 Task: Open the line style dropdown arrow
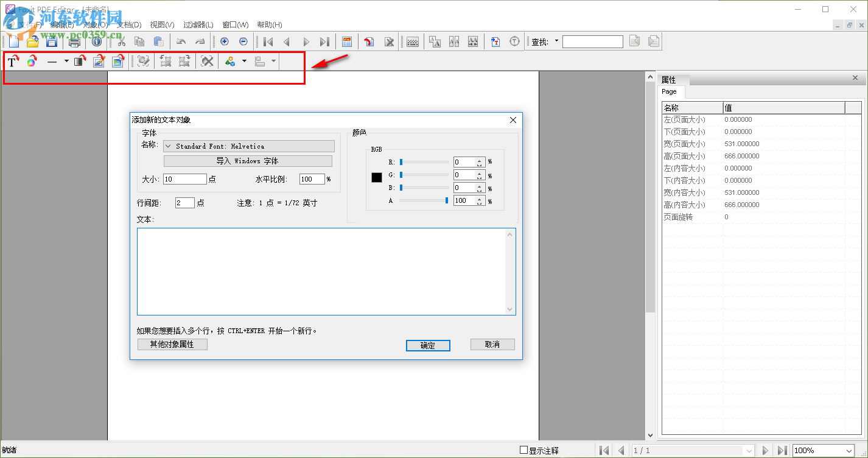click(66, 60)
